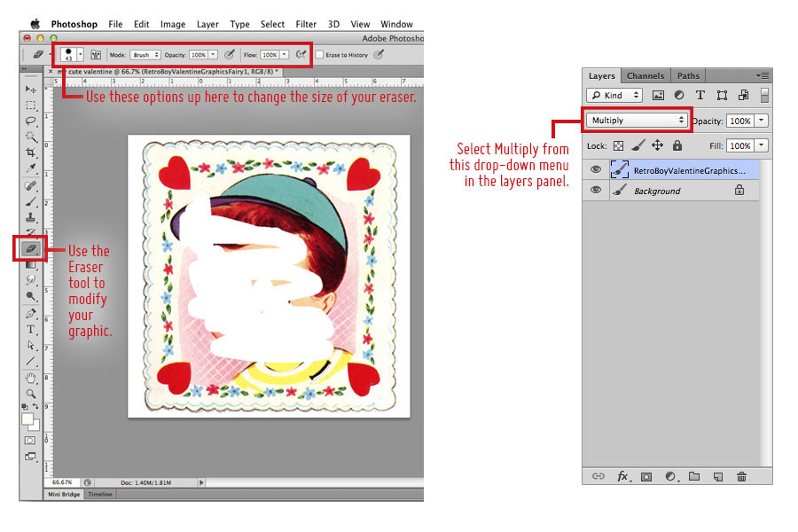Image resolution: width=798 pixels, height=532 pixels.
Task: Open the Layers panel flyout menu
Action: (763, 76)
